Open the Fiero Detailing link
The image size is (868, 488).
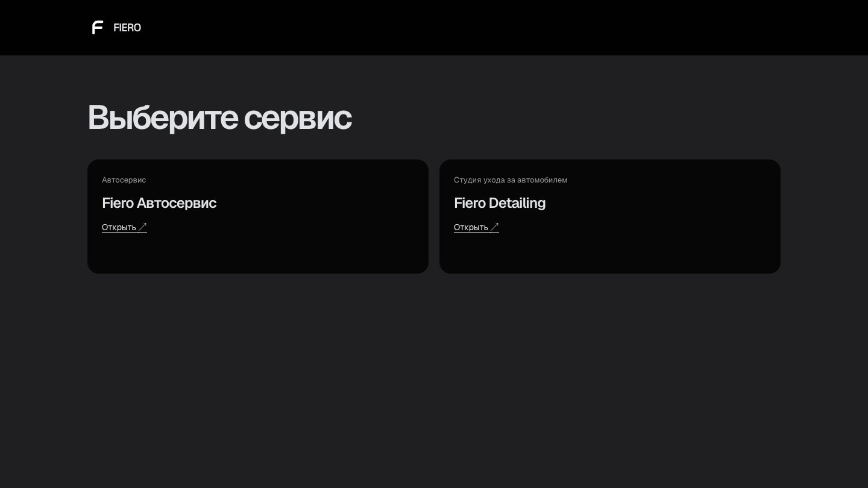pos(476,227)
